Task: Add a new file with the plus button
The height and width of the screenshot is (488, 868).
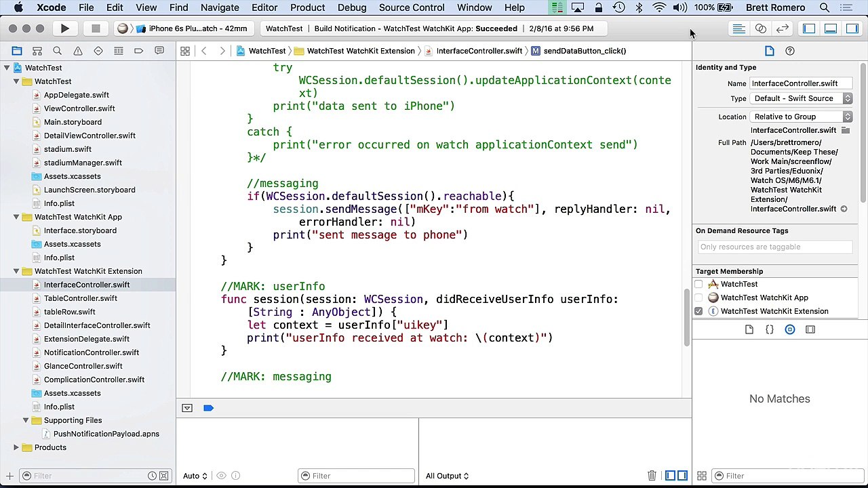Action: point(9,476)
